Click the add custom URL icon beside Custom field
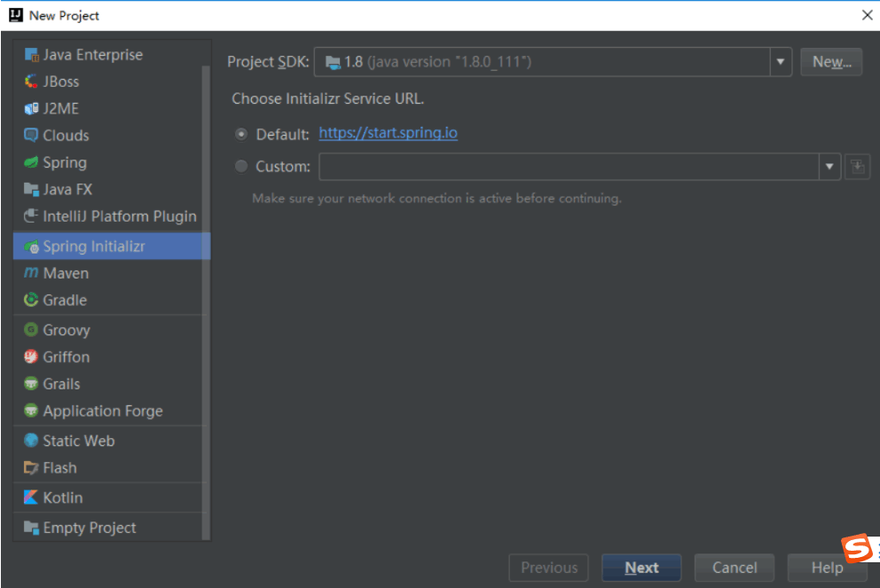880x588 pixels. point(857,167)
